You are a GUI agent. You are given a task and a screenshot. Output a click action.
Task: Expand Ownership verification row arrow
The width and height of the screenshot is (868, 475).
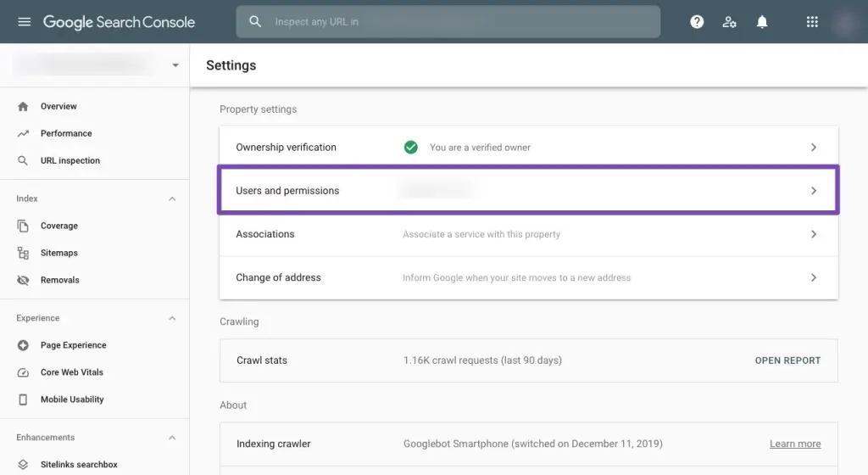(x=814, y=148)
